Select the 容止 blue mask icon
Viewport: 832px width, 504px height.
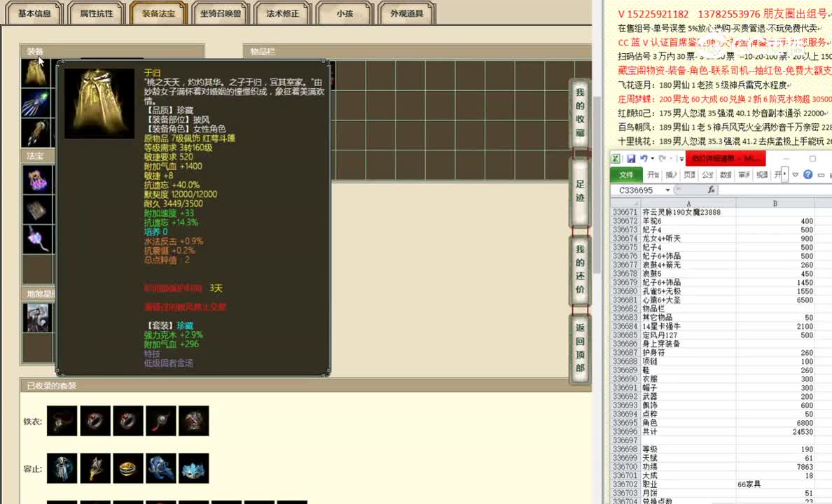coord(194,468)
